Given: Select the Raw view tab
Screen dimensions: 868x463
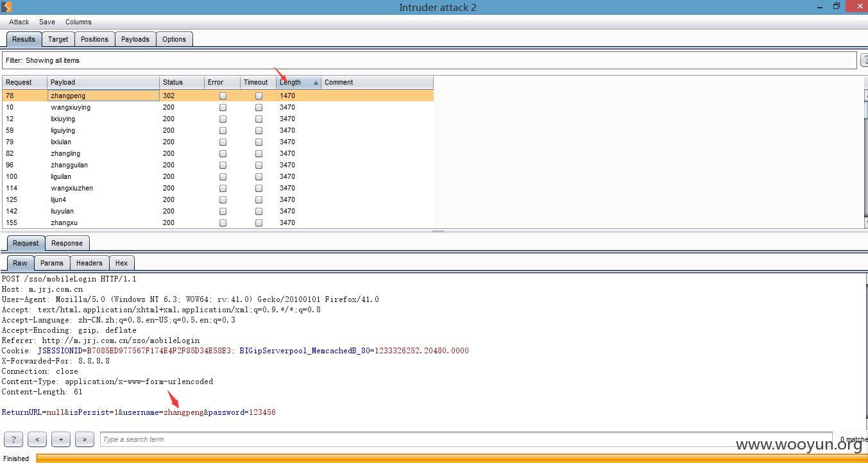Looking at the screenshot, I should point(20,263).
